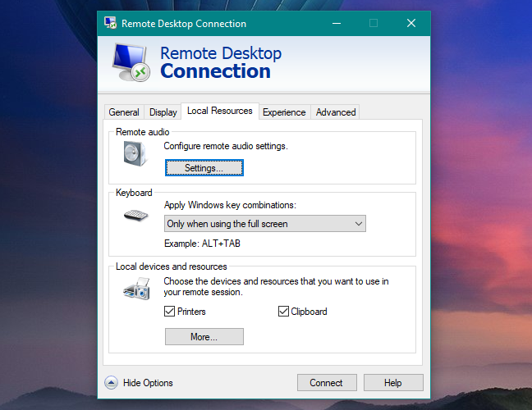
Task: Minimize the Remote Desktop Connection window
Action: (337, 23)
